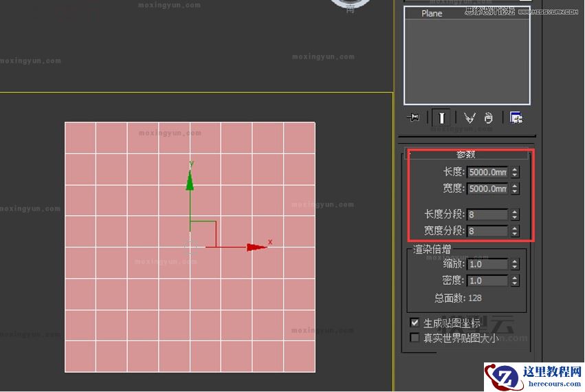585x392 pixels.
Task: Click Remove Modifier trash icon
Action: click(488, 118)
